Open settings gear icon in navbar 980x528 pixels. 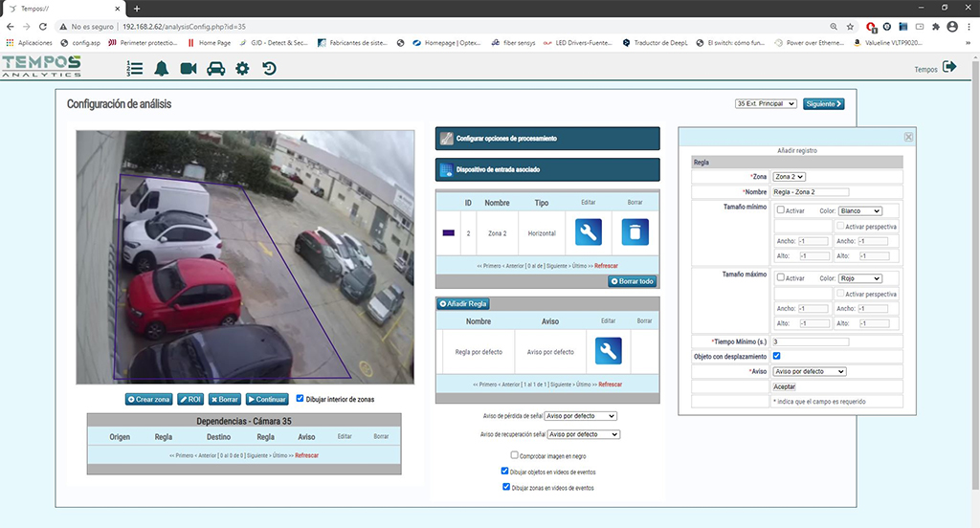tap(242, 68)
